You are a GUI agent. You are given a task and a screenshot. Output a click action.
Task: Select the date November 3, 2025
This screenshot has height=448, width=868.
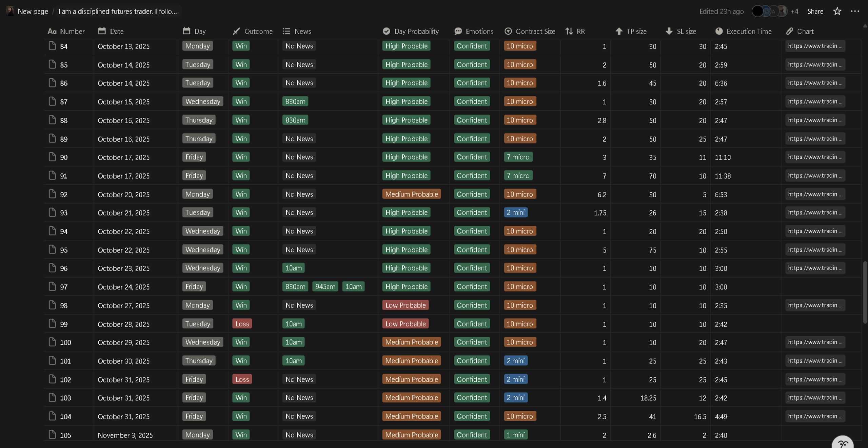(125, 435)
